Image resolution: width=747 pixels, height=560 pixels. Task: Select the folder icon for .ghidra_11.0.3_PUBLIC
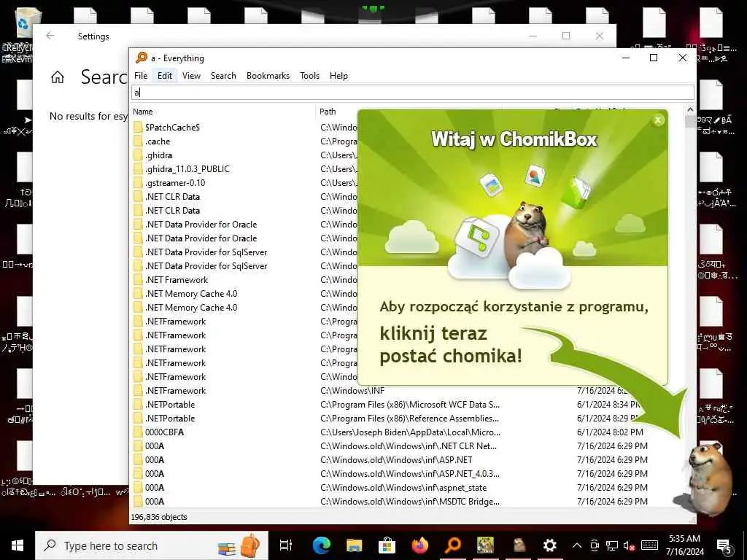click(x=138, y=168)
